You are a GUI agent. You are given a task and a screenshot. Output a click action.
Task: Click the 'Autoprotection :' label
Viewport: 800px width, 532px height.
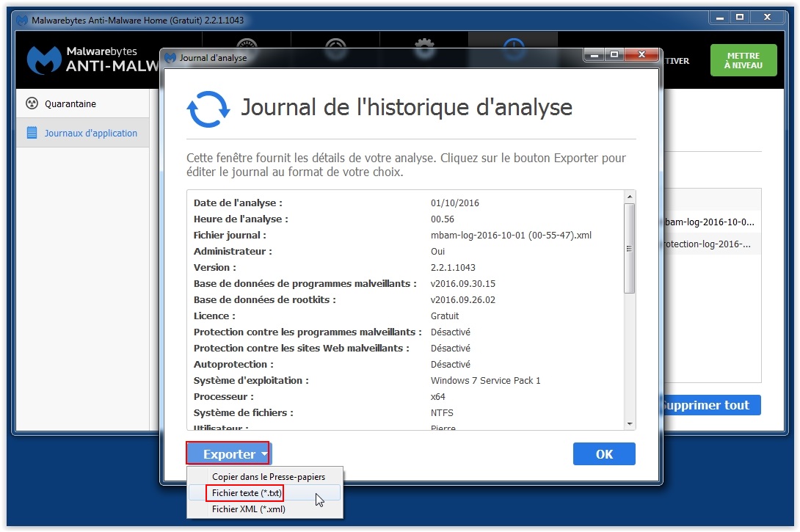(x=233, y=364)
